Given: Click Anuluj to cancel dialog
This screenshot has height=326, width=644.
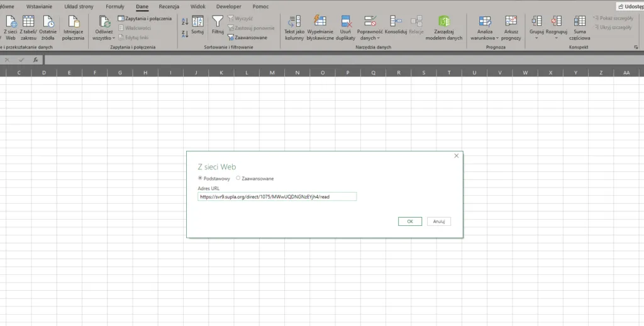Looking at the screenshot, I should click(x=439, y=222).
